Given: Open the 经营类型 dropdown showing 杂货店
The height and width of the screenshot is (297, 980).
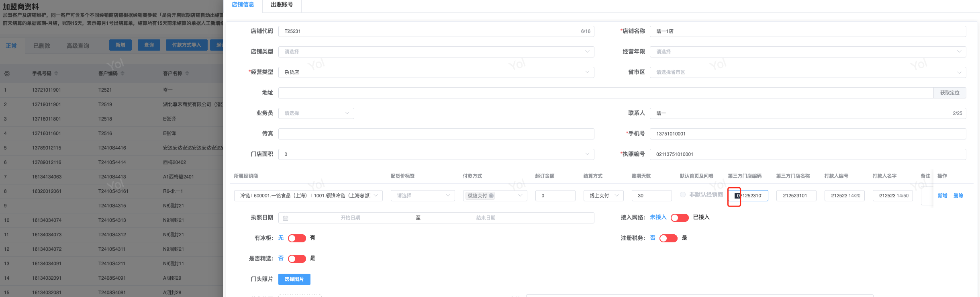Looking at the screenshot, I should (x=436, y=72).
